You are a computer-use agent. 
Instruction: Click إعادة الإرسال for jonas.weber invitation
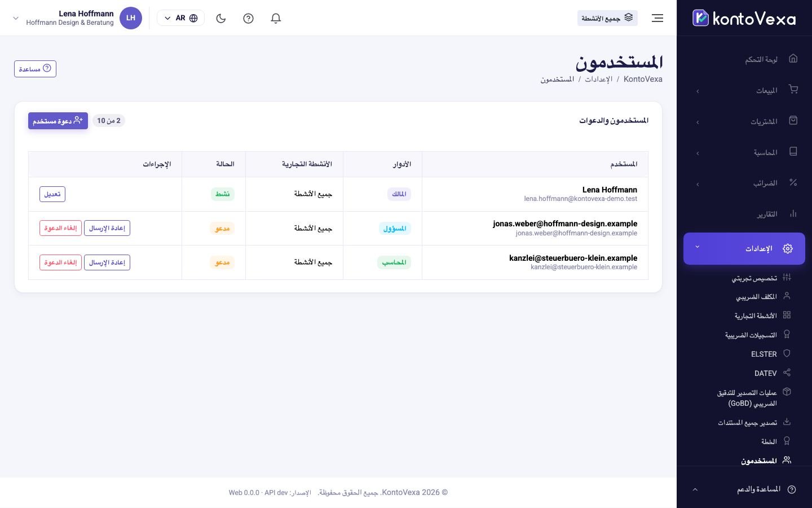point(107,228)
